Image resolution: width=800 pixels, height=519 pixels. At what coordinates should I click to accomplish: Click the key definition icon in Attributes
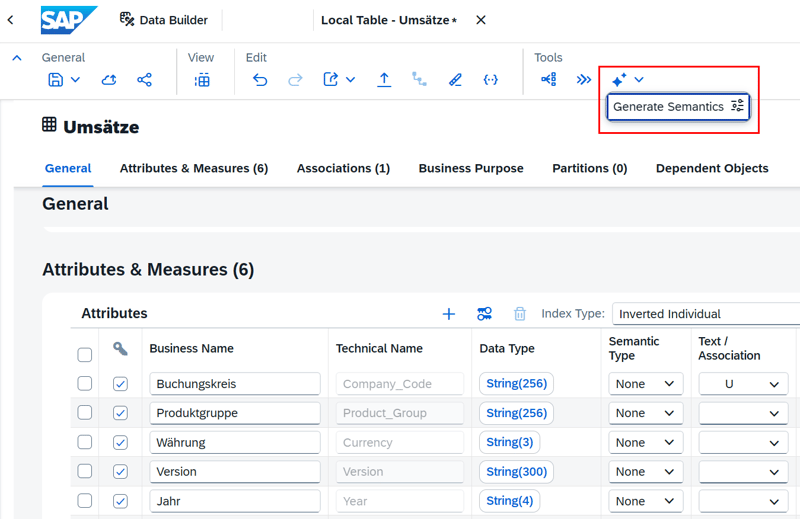tap(484, 313)
